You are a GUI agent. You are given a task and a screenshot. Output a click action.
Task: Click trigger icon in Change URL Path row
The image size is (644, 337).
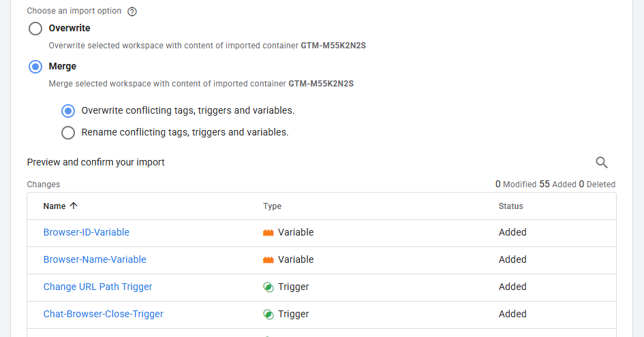(x=269, y=287)
